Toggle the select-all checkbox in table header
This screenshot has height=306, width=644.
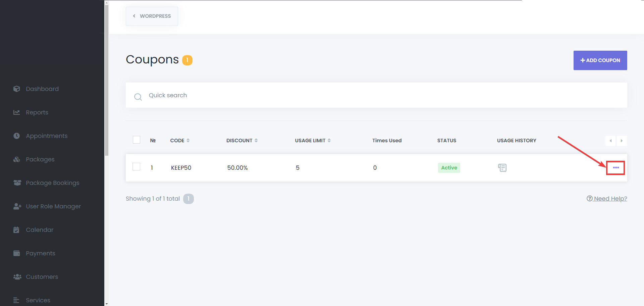(137, 140)
